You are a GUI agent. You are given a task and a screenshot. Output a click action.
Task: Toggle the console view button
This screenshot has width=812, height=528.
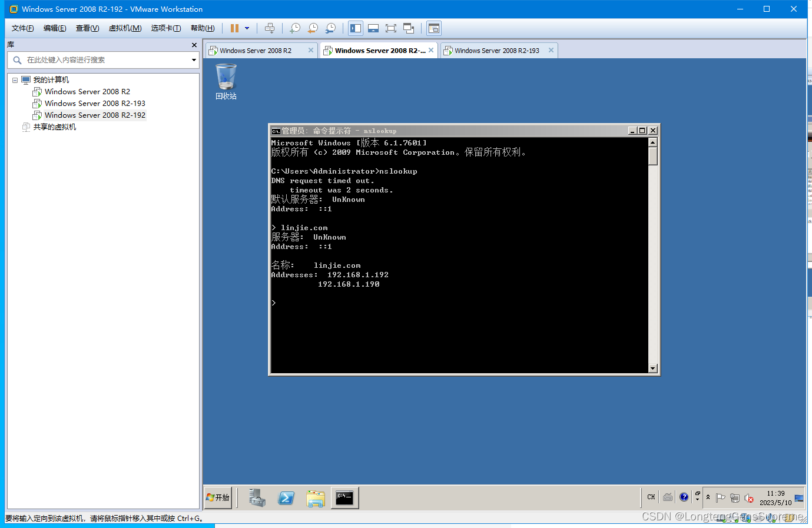[434, 28]
